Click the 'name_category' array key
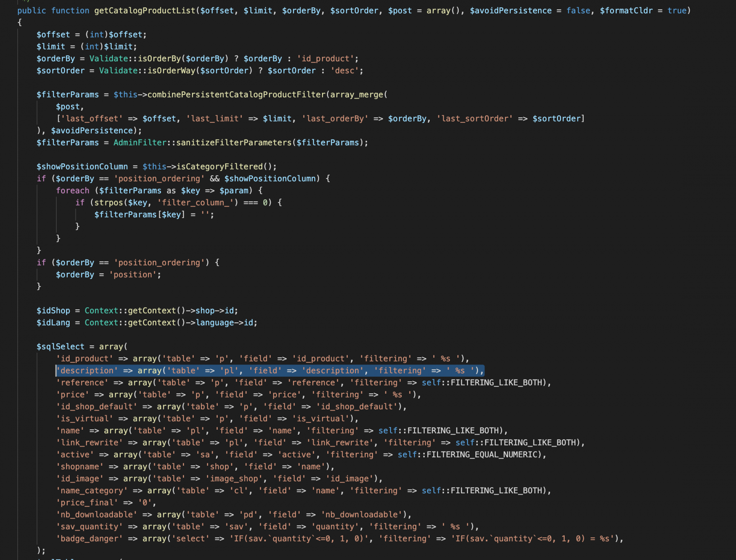The height and width of the screenshot is (560, 736). [x=92, y=491]
